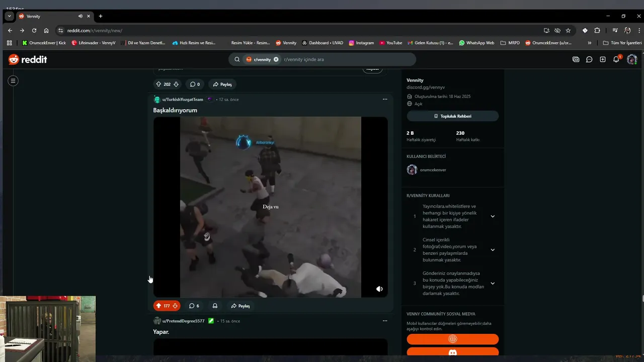Open u/PretendDegree5577 profile link

[x=183, y=321]
